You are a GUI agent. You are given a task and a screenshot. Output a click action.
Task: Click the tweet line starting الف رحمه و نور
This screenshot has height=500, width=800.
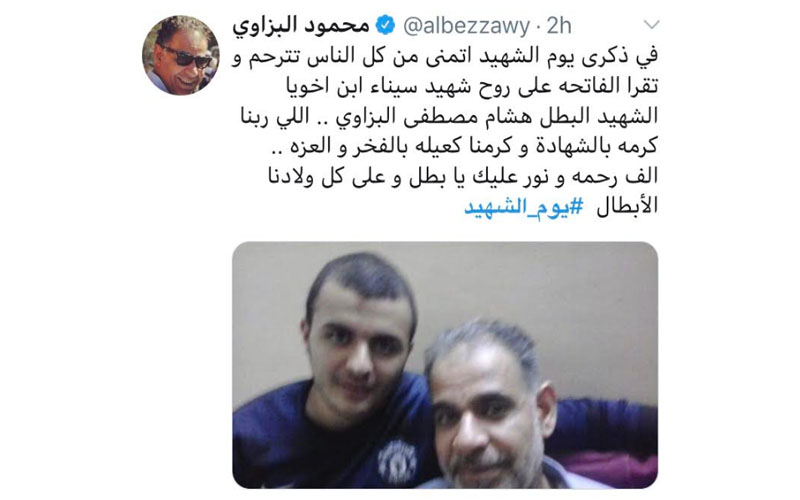463,176
